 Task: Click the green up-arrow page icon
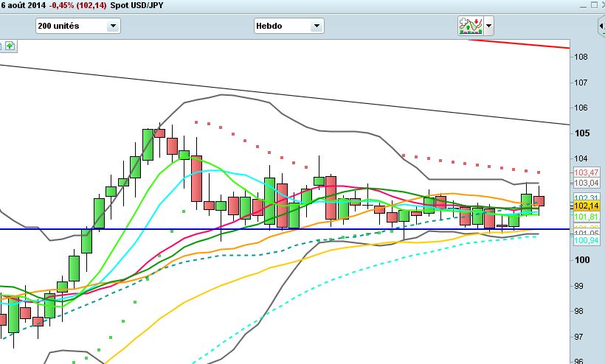(x=10, y=46)
